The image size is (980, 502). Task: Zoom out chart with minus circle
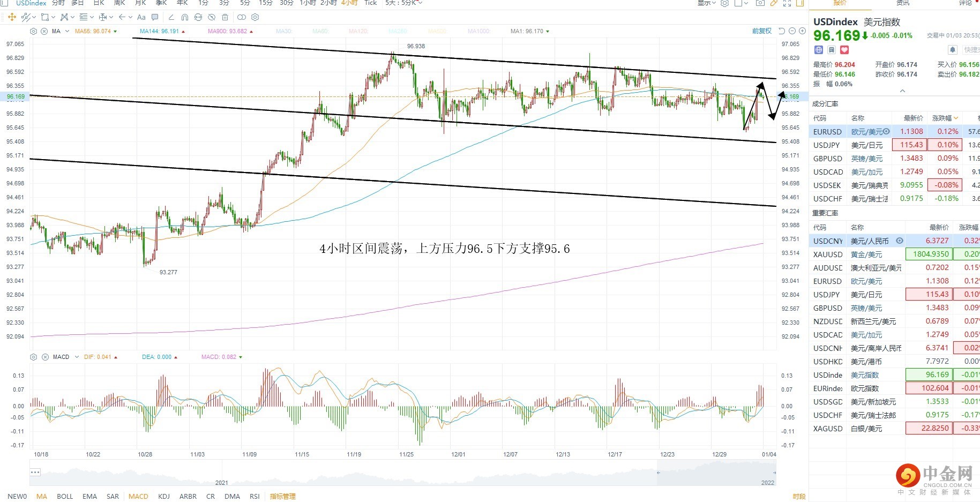pos(792,31)
